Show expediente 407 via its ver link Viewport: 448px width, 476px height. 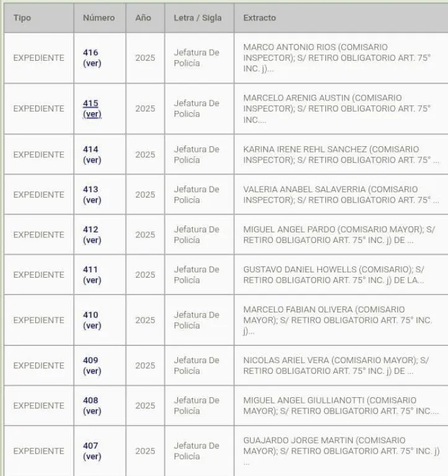[92, 451]
